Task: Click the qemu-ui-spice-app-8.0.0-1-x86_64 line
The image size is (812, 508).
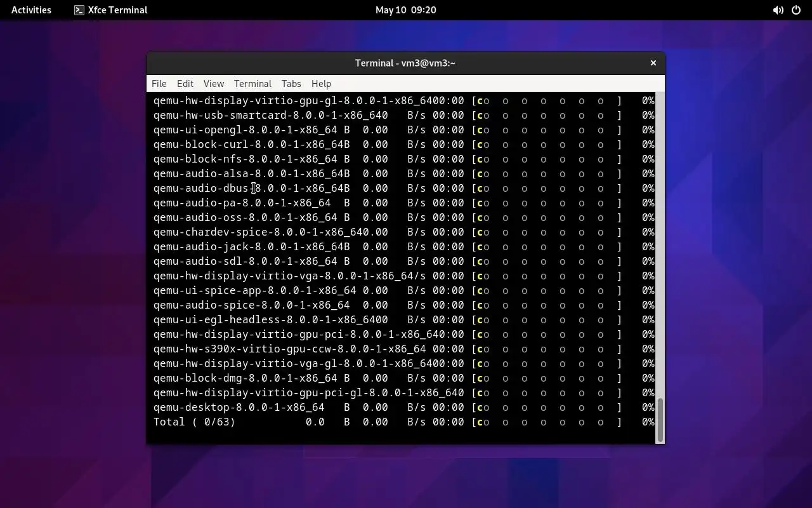Action: click(403, 291)
